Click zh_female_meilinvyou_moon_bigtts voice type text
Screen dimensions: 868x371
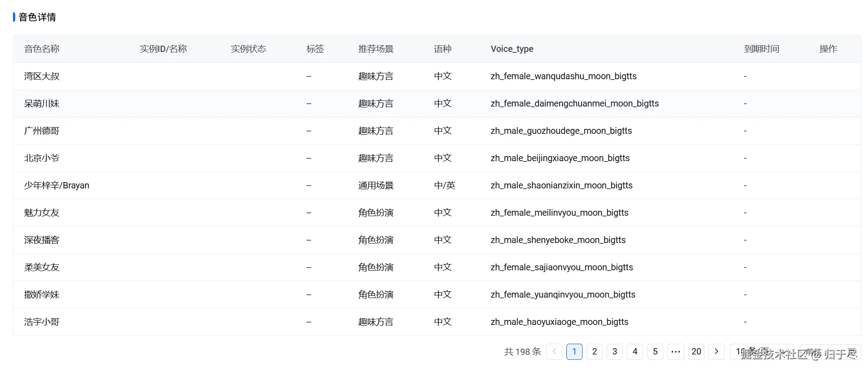(x=559, y=213)
